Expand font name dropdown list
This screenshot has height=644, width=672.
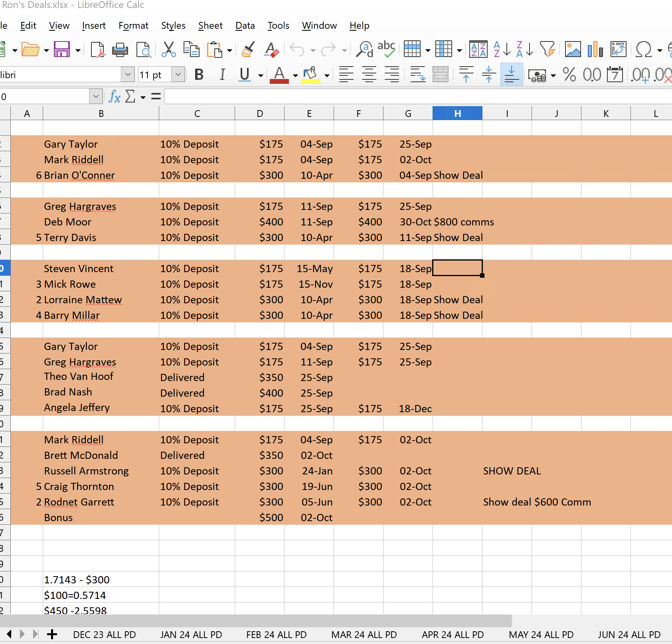[x=127, y=74]
